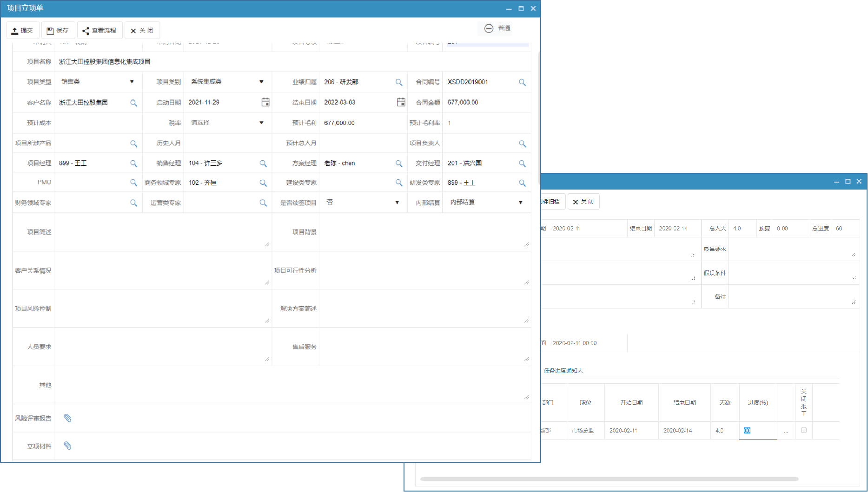
Task: Click the search icon for 项目经理 field
Action: click(133, 163)
